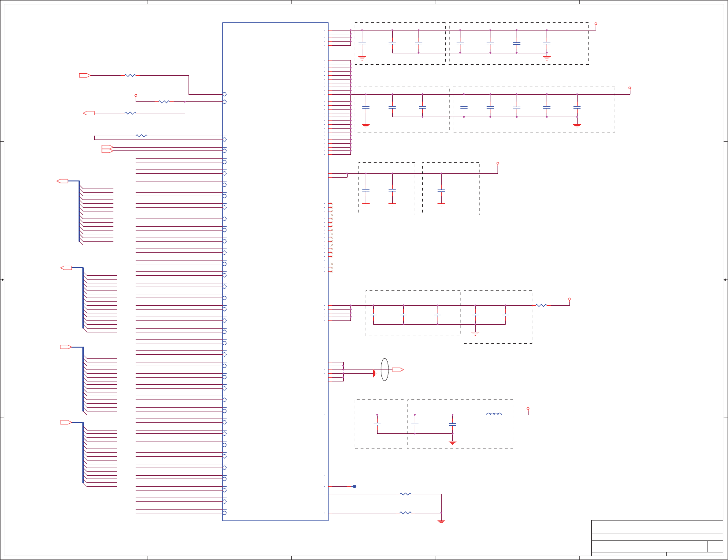Click the power symbol wired to the inductor

(528, 409)
